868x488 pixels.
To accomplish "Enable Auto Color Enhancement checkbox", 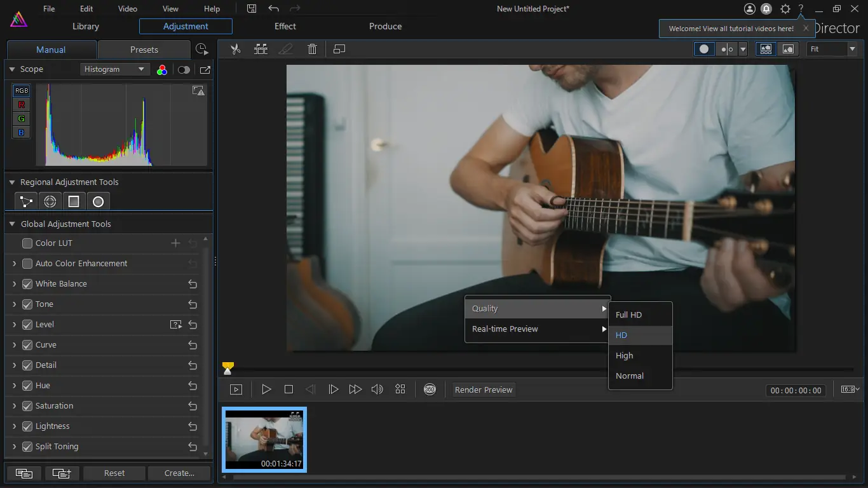I will click(x=27, y=264).
